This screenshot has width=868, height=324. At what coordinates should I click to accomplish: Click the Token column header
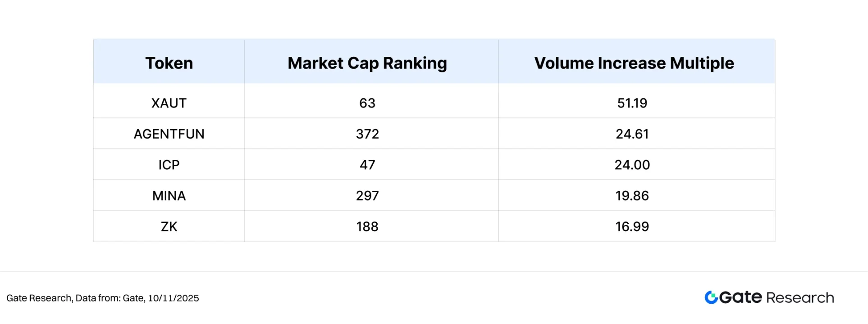169,63
